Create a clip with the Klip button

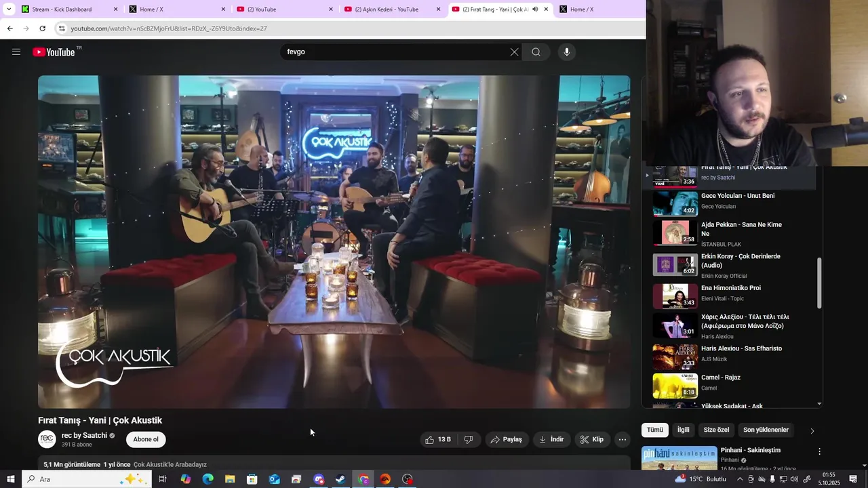(592, 439)
